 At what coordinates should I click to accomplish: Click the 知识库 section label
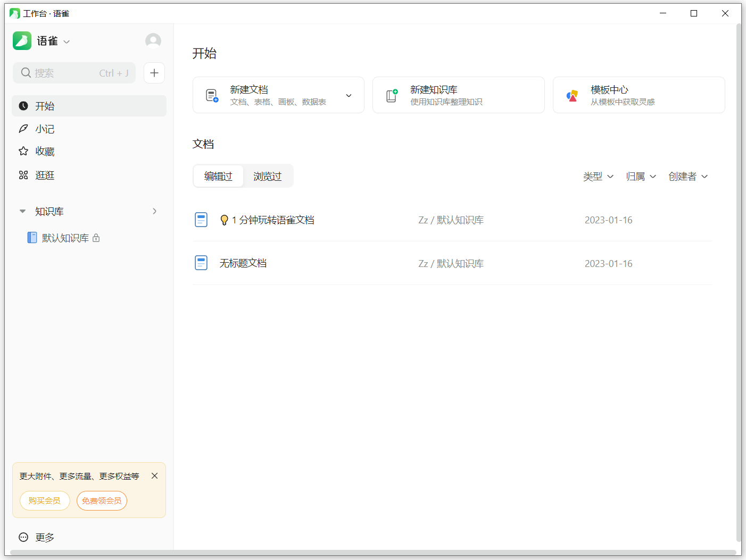(49, 211)
